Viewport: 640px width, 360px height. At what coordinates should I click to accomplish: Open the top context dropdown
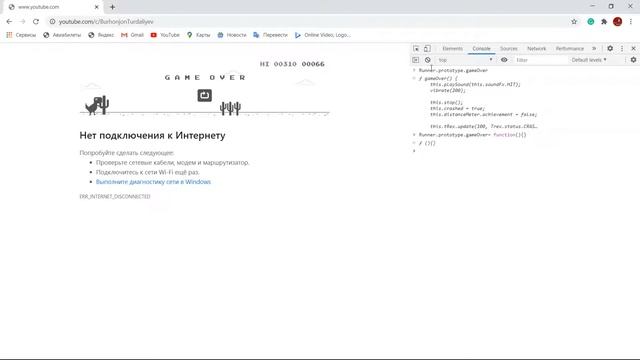point(465,60)
